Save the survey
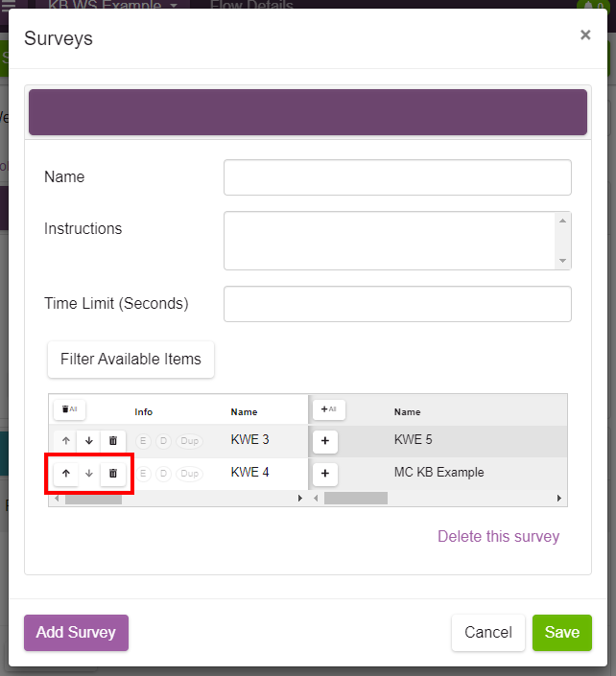Viewport: 616px width, 676px height. click(x=561, y=633)
